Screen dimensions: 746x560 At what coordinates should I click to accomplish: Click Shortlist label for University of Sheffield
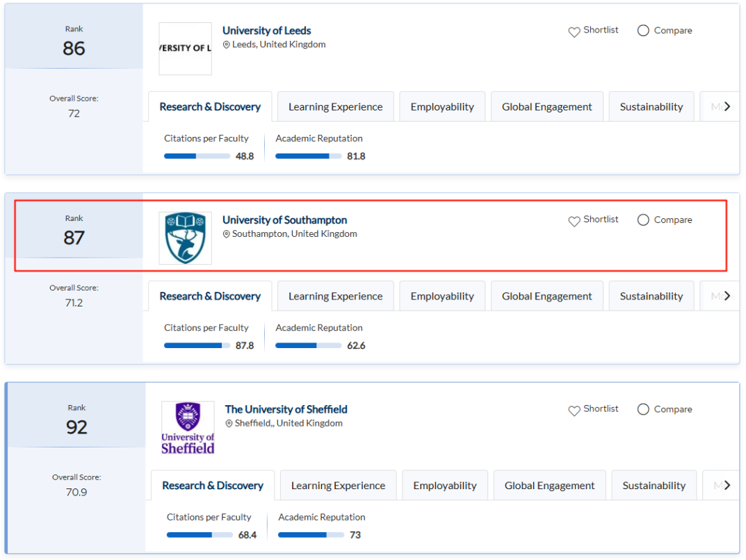click(601, 409)
